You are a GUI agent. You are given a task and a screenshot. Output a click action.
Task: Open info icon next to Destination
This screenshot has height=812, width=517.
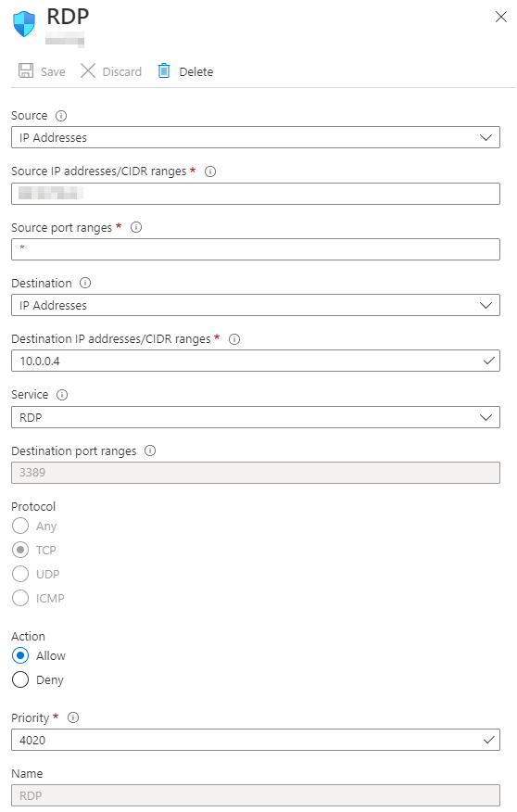click(x=85, y=283)
